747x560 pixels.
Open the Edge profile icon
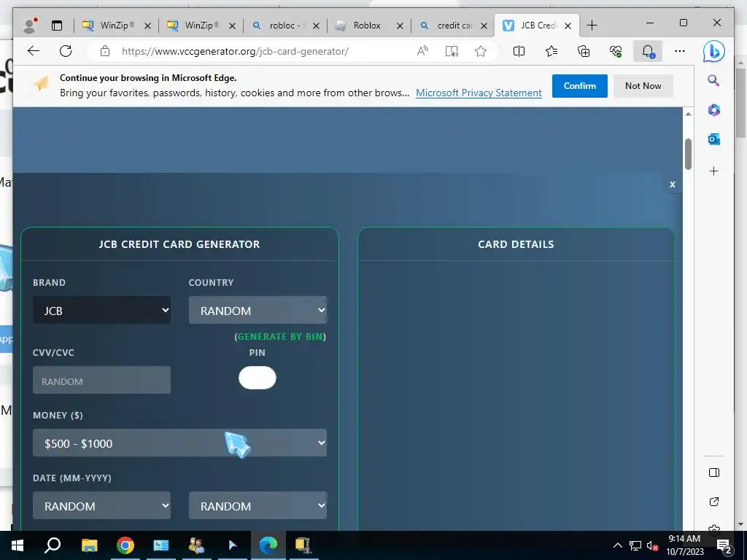coord(30,26)
